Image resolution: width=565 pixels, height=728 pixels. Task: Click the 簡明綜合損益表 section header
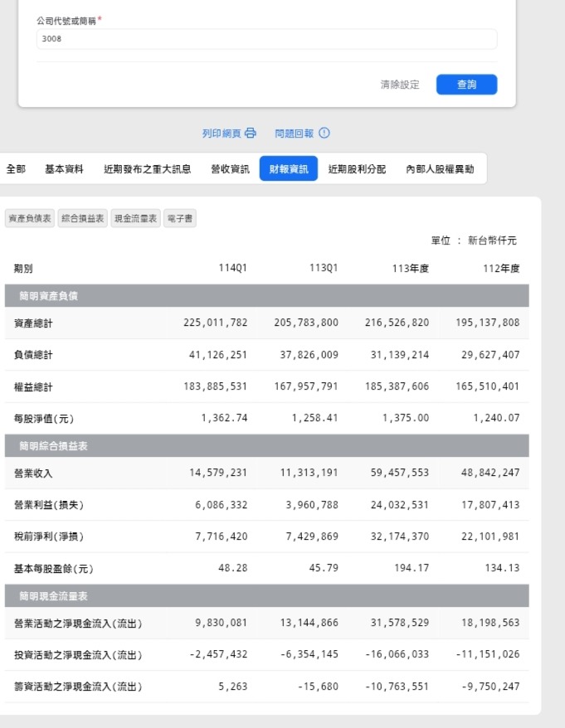tap(53, 446)
